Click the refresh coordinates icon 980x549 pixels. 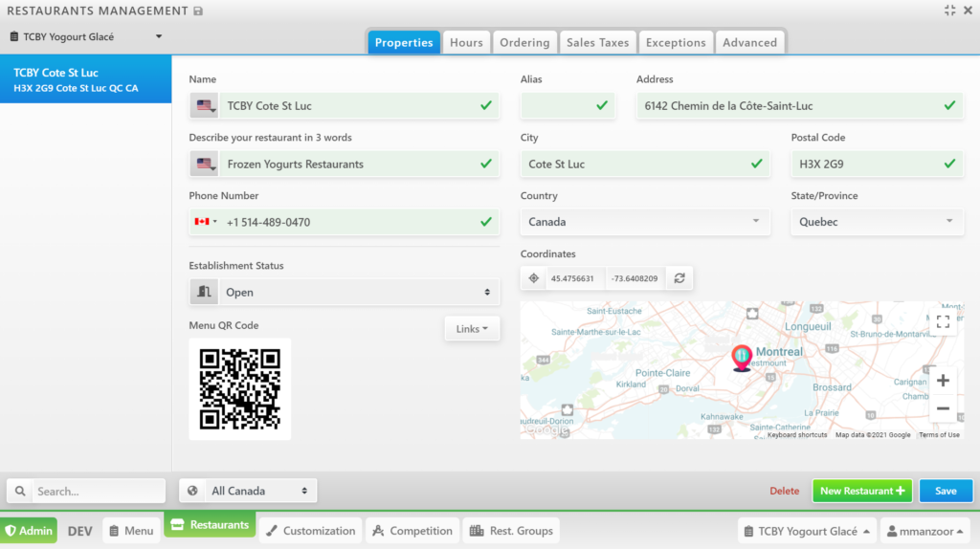[679, 278]
